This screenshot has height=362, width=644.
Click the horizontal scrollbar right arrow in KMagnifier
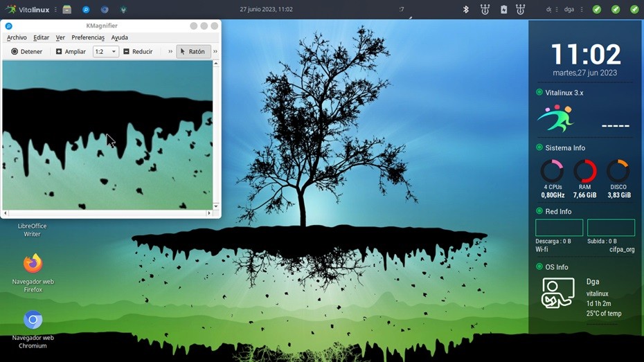[209, 213]
